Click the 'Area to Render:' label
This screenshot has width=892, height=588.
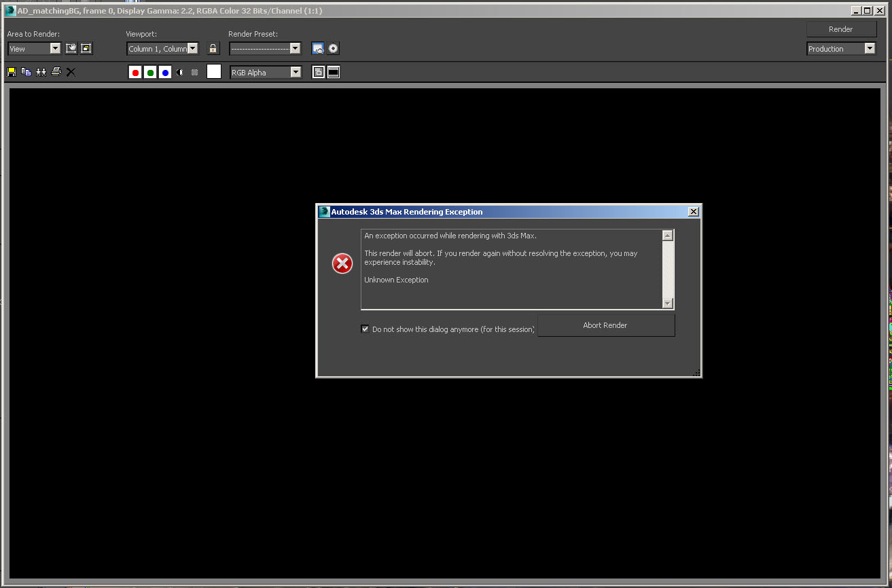tap(33, 34)
